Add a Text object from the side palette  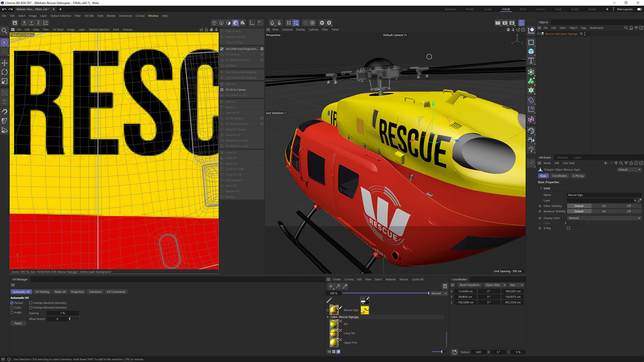[x=531, y=61]
